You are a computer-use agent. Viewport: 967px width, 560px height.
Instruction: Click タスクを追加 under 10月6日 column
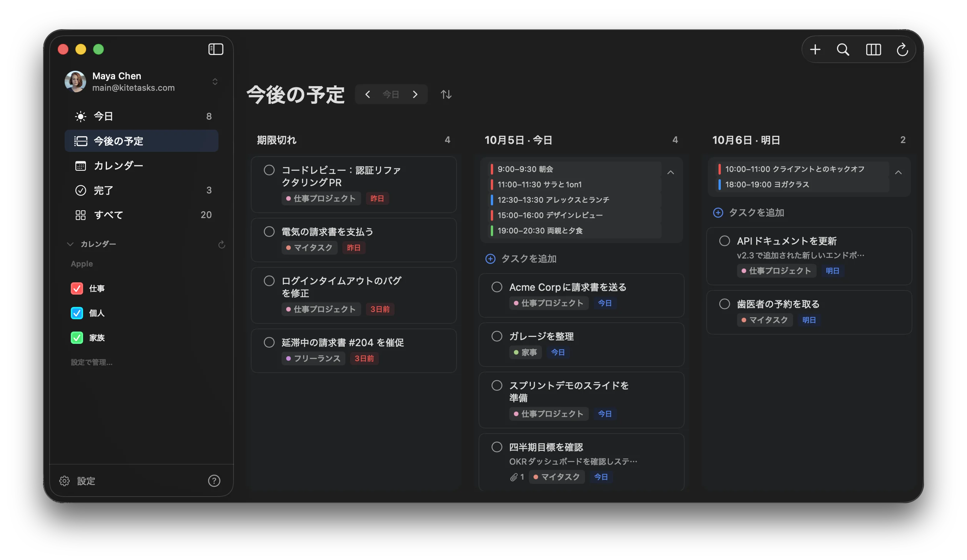(x=749, y=213)
